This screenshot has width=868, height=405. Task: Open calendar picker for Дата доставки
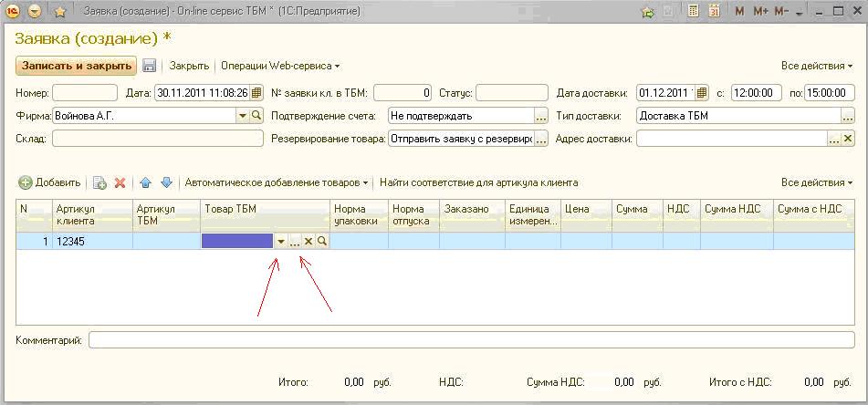pyautogui.click(x=701, y=93)
